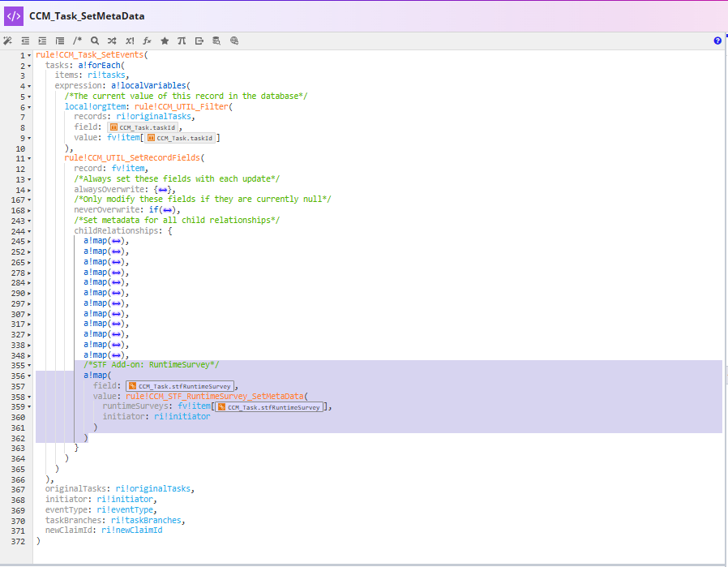Open help with the question mark icon
The height and width of the screenshot is (567, 728).
click(717, 41)
